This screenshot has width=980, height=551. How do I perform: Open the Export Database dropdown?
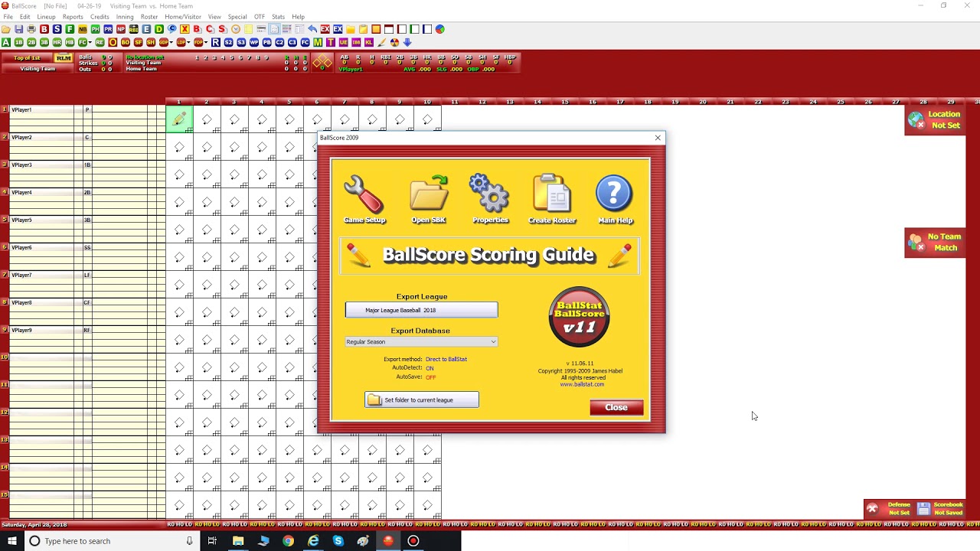tap(421, 342)
